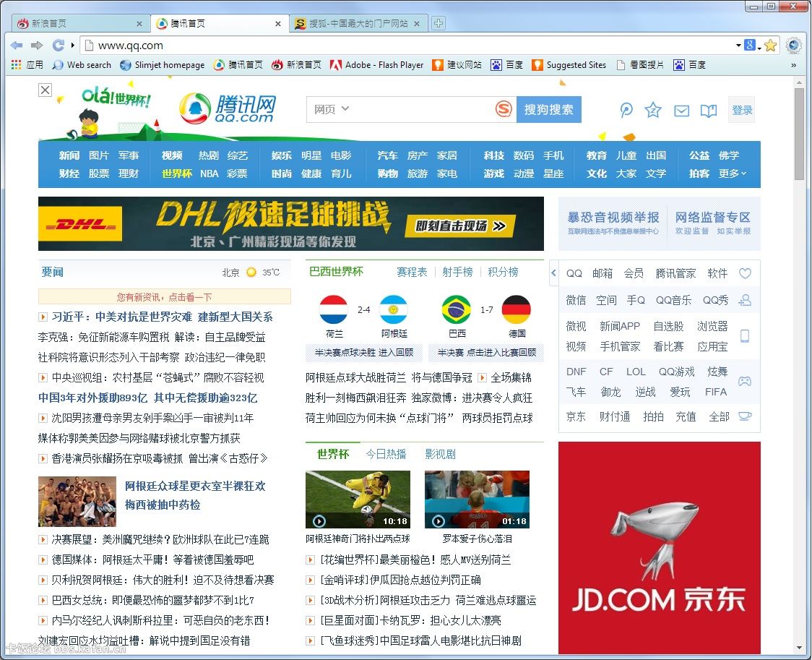The image size is (812, 660).
Task: Refresh the page with the reload icon
Action: (58, 45)
